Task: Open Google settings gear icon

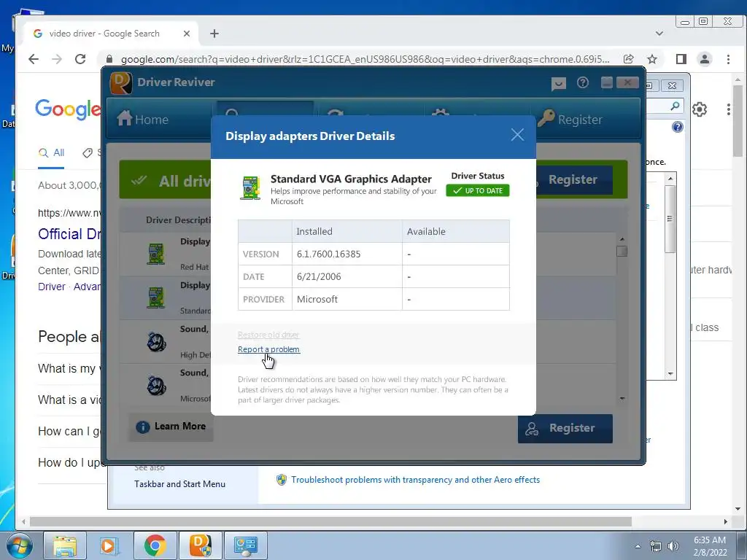Action: pos(700,109)
